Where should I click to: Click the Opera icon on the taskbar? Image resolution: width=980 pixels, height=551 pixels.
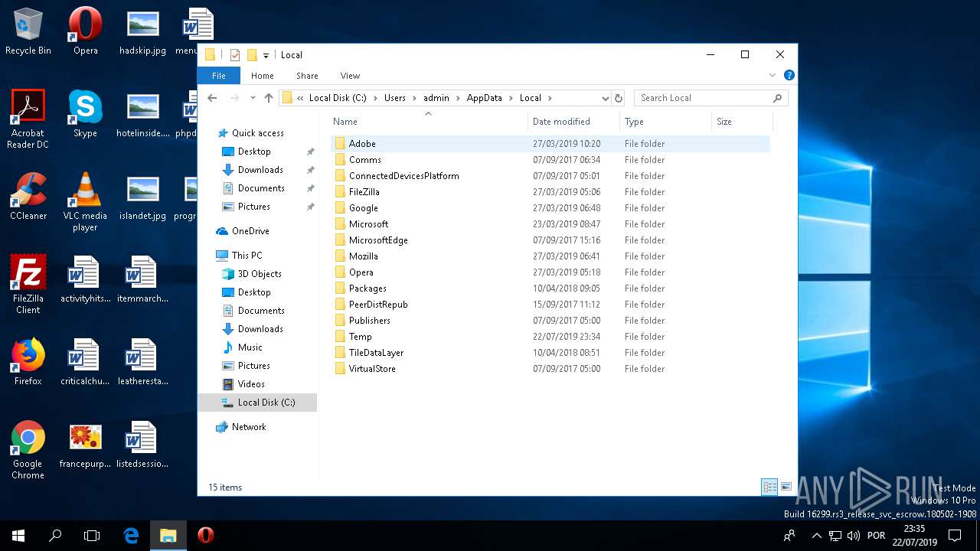205,536
